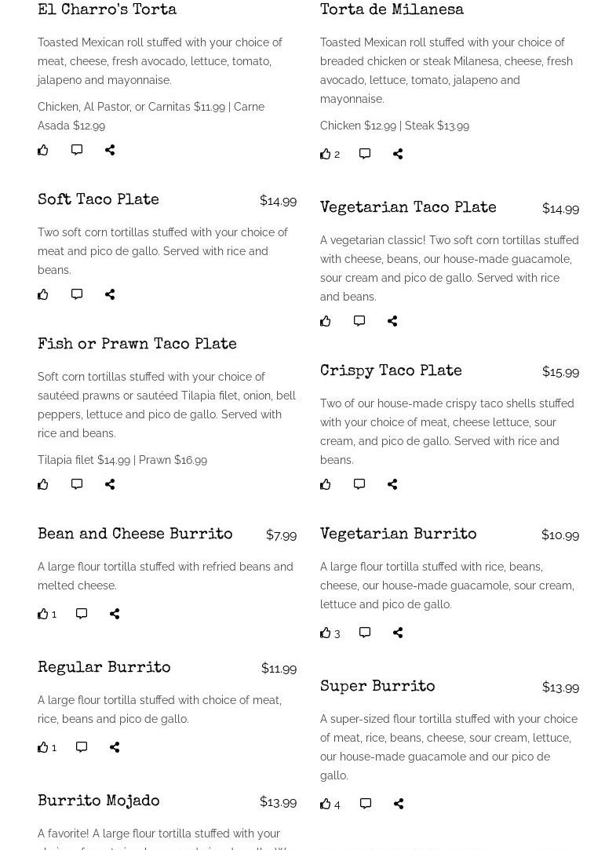This screenshot has height=850, width=616.
Task: Share the Bean and Cheese Burrito
Action: tap(115, 614)
